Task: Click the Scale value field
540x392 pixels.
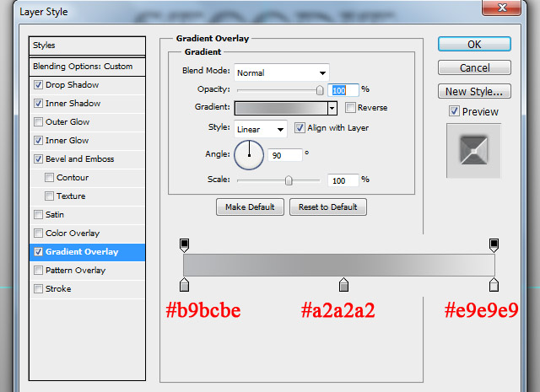Action: 343,180
